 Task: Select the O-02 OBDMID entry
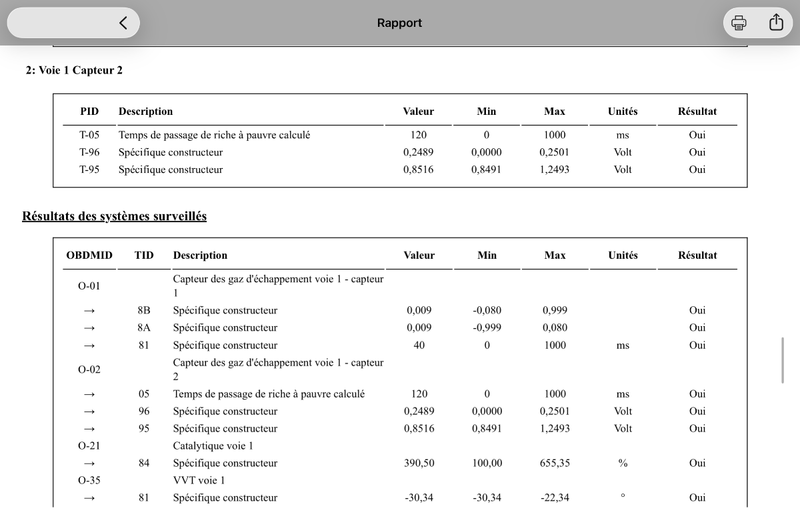(89, 369)
